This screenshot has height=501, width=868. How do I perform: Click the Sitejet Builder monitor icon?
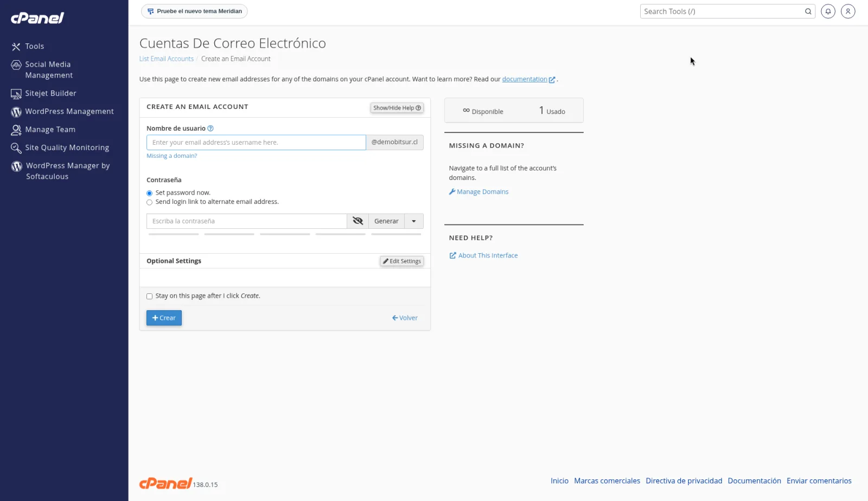click(x=16, y=94)
